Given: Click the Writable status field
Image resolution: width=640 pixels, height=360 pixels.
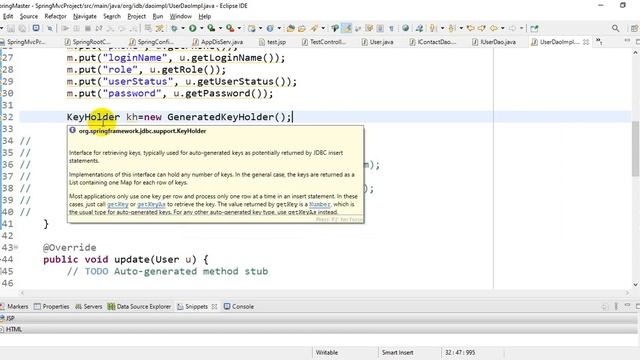Looking at the screenshot, I should pyautogui.click(x=327, y=352).
